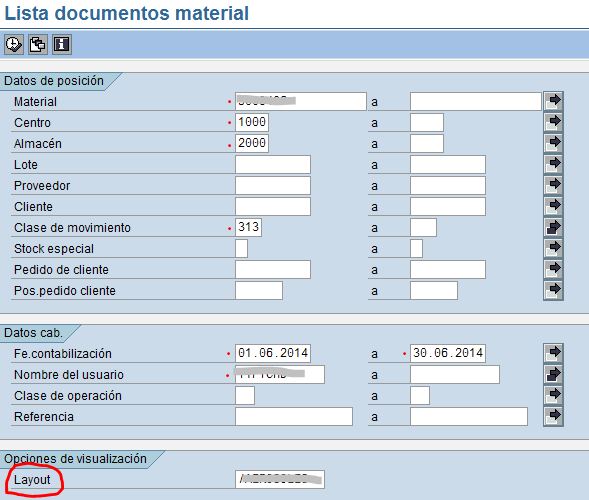This screenshot has width=589, height=500.
Task: Click the 'Fe.contabilización' label
Action: [x=63, y=353]
